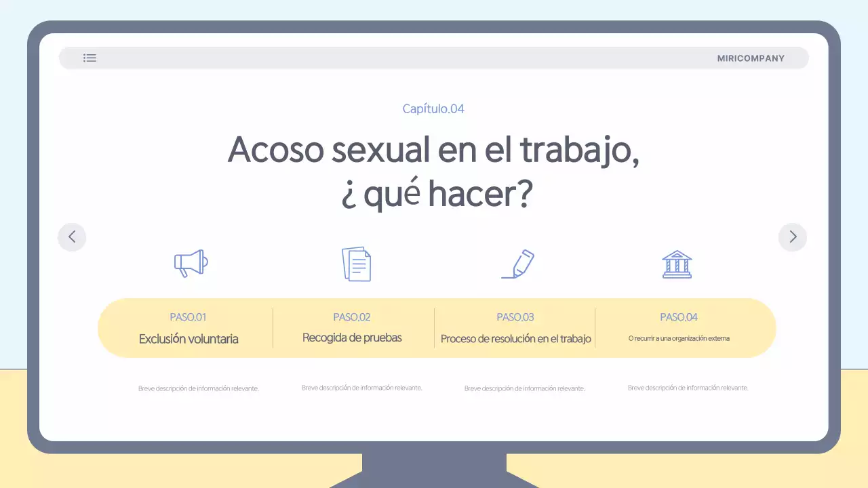Screen dimensions: 868x488
Task: Click the Capítulo.04 chapter label
Action: pos(433,108)
